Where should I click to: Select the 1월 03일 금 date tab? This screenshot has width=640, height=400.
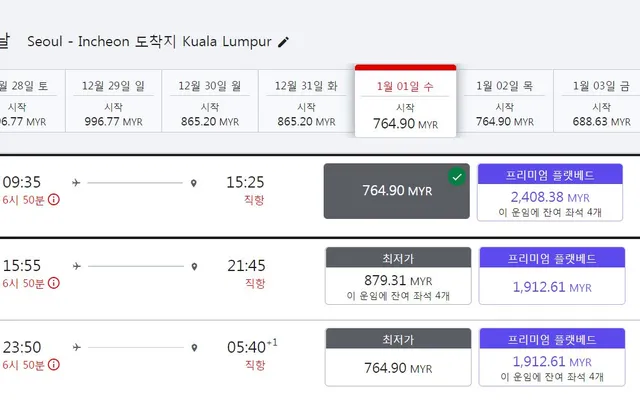click(597, 101)
